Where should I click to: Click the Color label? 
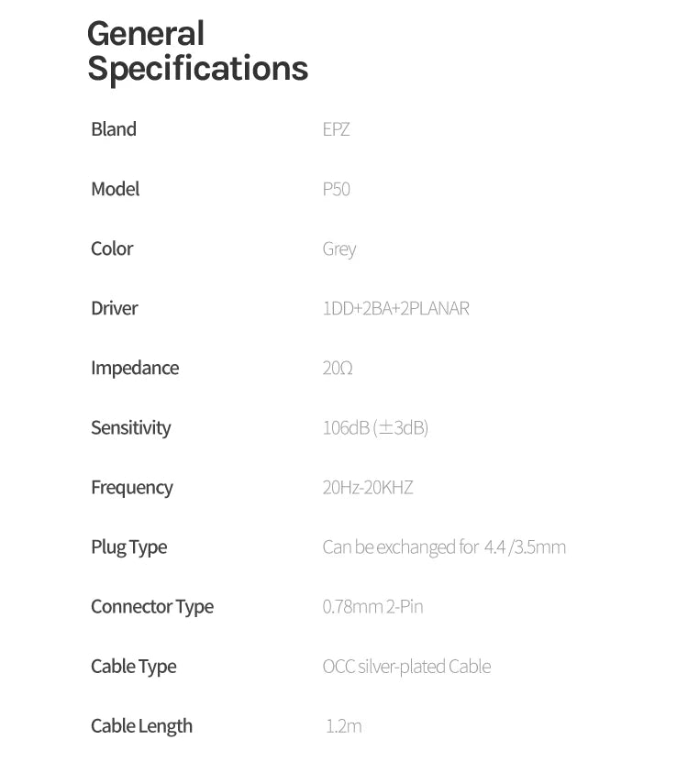(112, 248)
